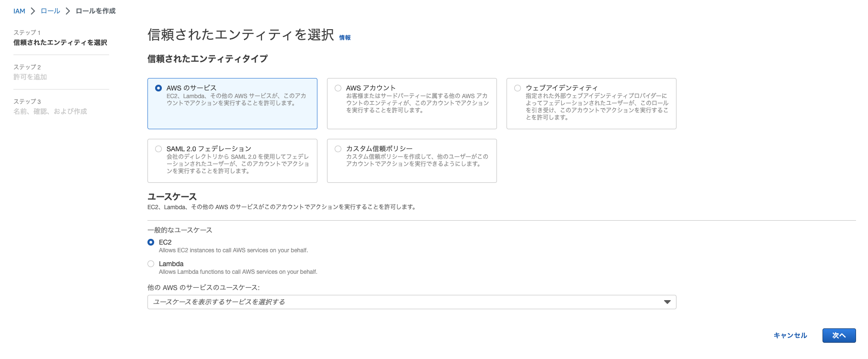This screenshot has width=868, height=359.
Task: Click step 2 許可を追加 in sidebar
Action: pyautogui.click(x=30, y=77)
